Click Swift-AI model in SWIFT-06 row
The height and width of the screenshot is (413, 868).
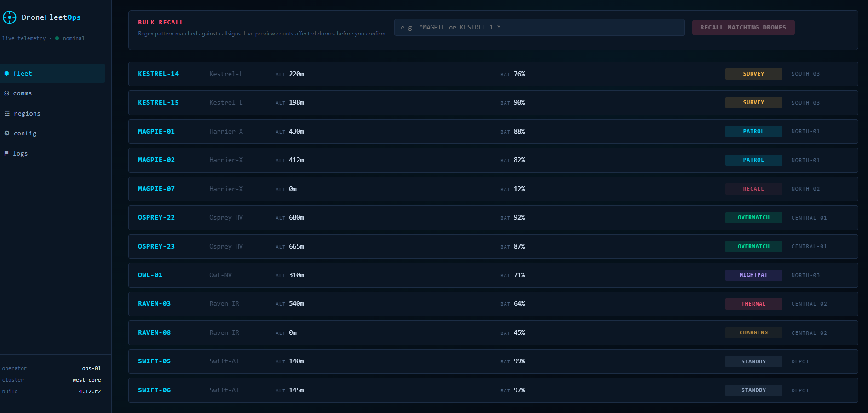pos(224,390)
